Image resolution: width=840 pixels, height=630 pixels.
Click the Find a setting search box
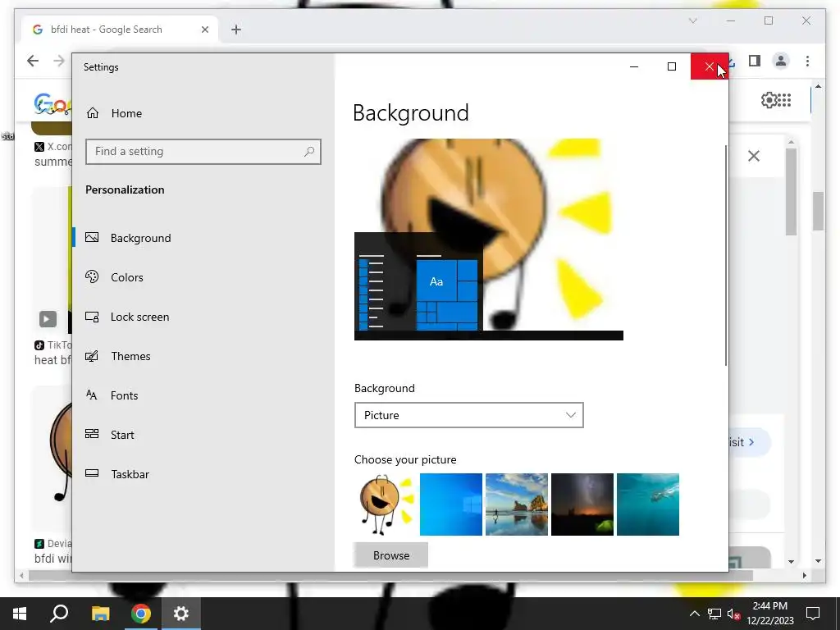click(x=203, y=152)
